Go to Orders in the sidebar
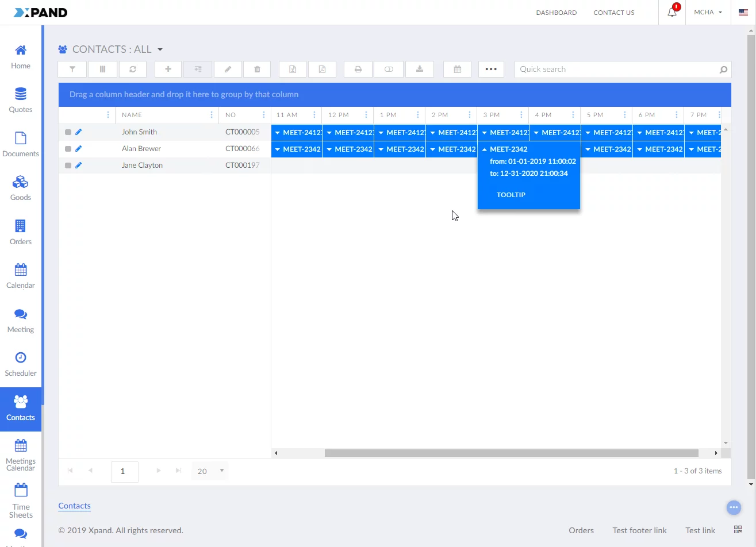 21,233
